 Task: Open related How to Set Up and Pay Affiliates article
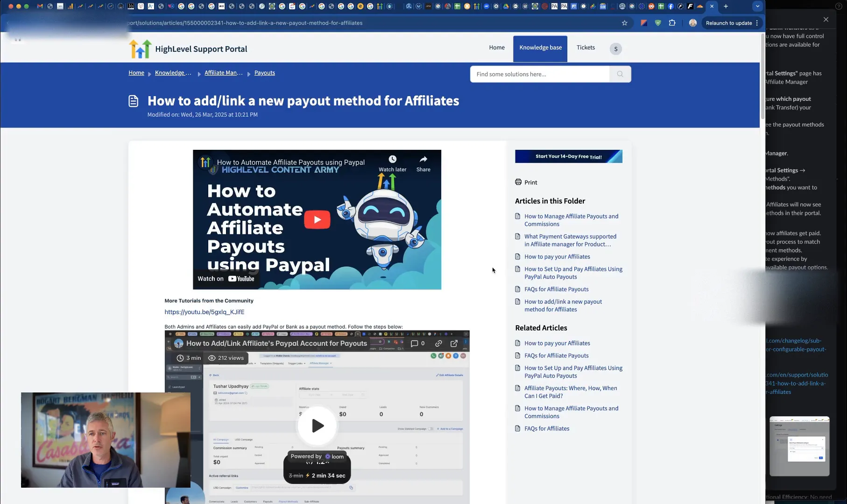coord(573,372)
